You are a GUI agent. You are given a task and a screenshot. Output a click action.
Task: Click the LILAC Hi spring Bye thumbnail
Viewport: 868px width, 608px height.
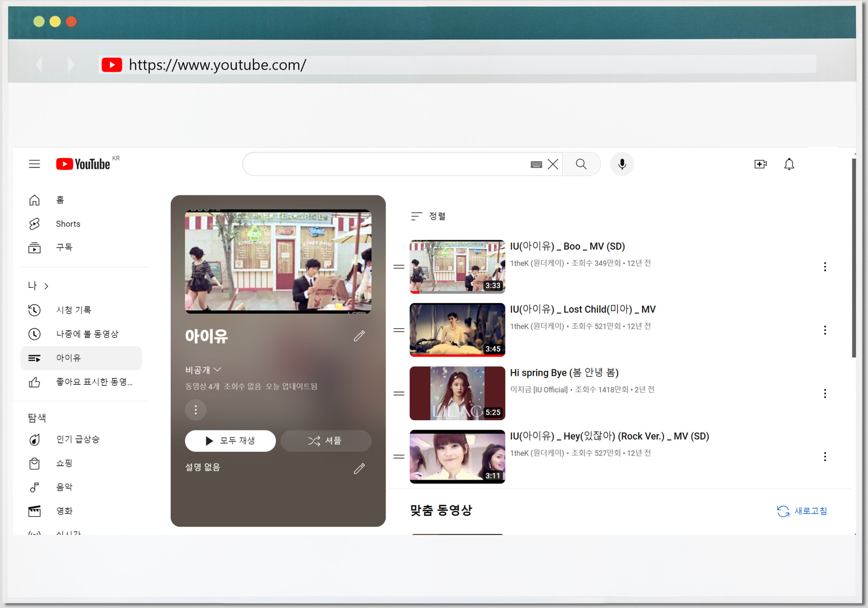pos(457,393)
